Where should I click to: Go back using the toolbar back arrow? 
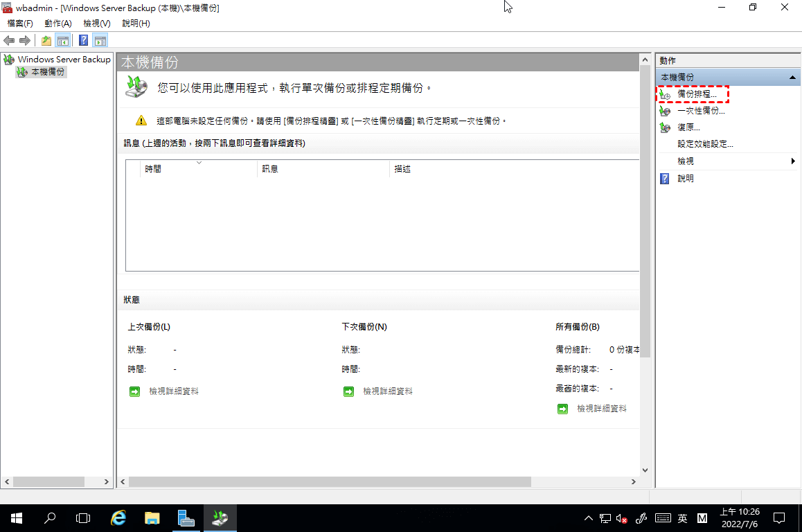click(9, 40)
